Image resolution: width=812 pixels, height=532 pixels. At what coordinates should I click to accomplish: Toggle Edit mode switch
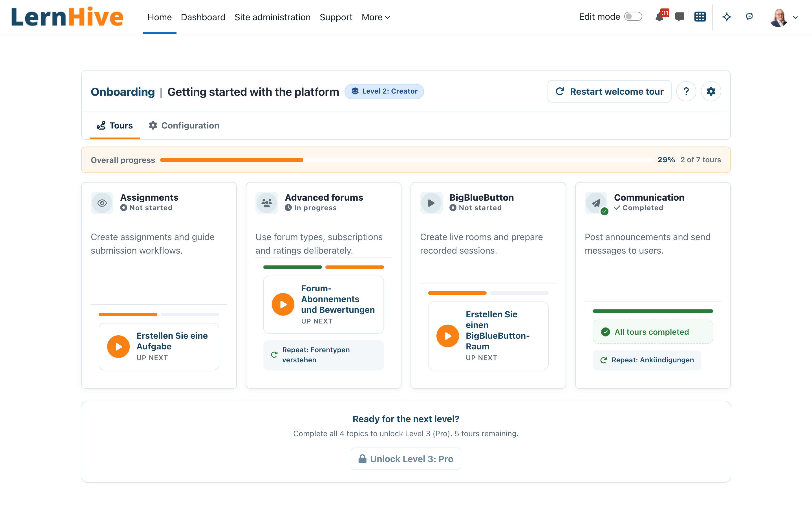(633, 17)
